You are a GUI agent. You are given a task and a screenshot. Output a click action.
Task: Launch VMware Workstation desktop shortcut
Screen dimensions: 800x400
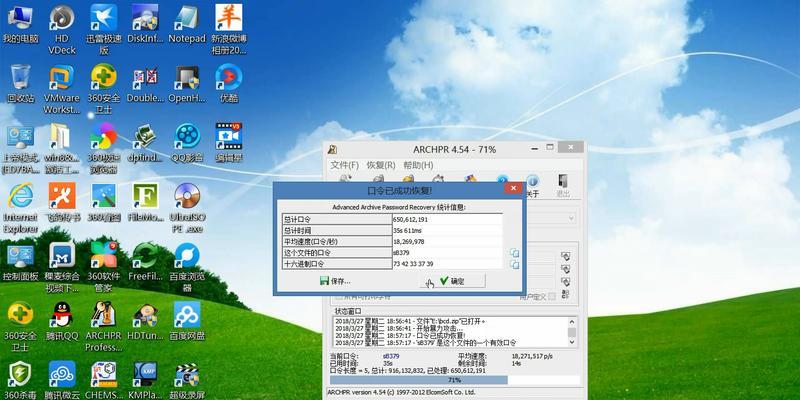[x=62, y=89]
